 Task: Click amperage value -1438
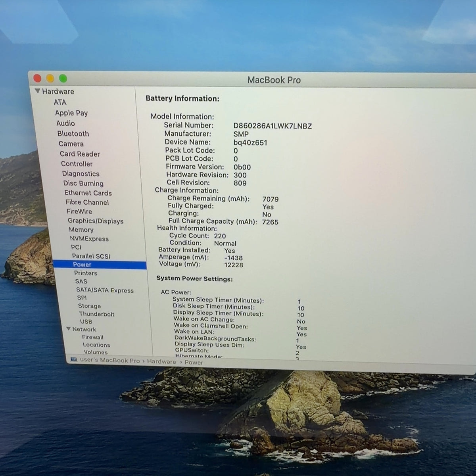[x=233, y=257]
